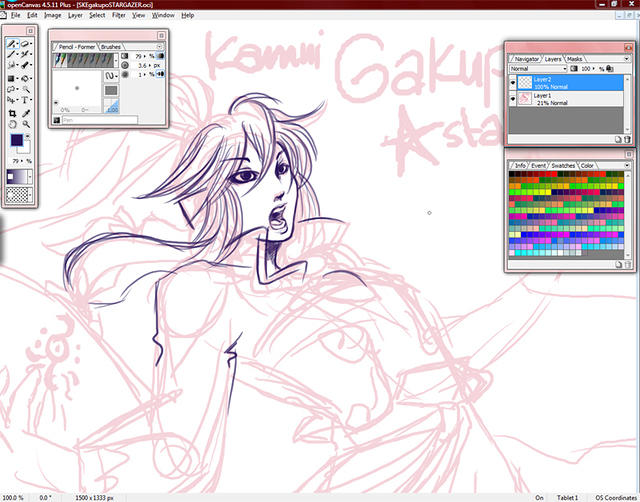
Task: Open the Help menu
Action: tap(187, 15)
